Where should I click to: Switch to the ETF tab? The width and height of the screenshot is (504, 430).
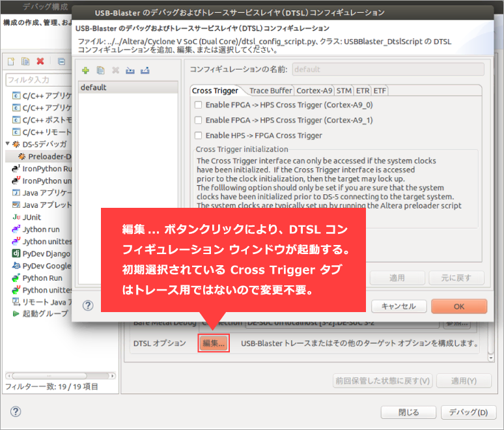pos(380,91)
